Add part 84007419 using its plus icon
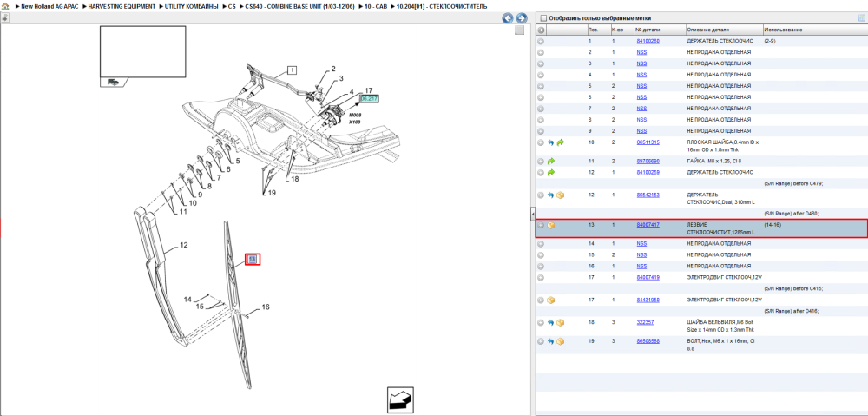The image size is (868, 416). (x=542, y=278)
